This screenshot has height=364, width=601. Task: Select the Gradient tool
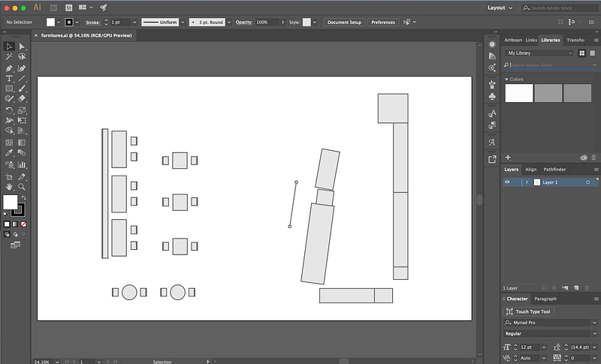(22, 143)
